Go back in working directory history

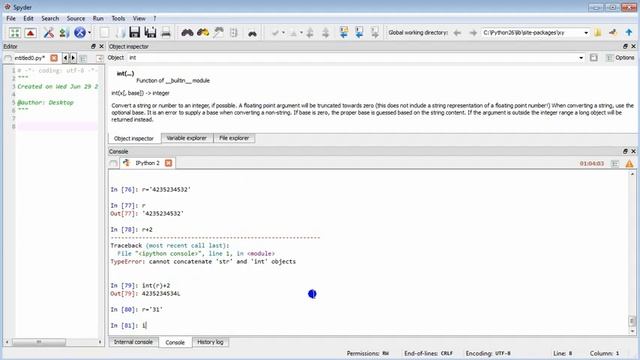pos(458,33)
